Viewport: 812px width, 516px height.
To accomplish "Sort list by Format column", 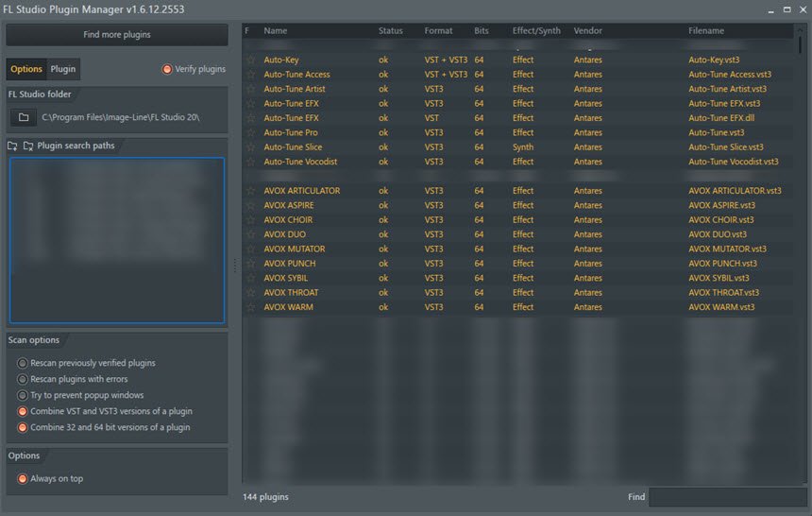I will coord(438,30).
